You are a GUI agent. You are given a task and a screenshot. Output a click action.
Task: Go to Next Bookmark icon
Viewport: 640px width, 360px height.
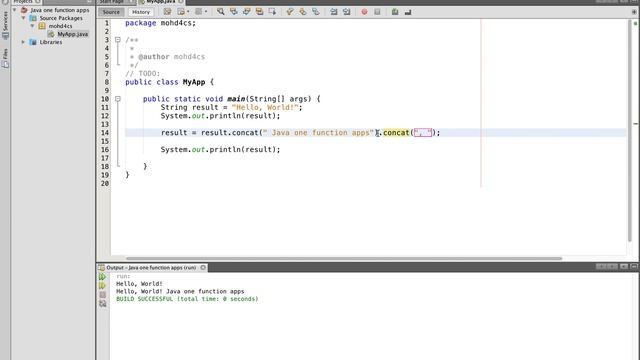tap(303, 12)
